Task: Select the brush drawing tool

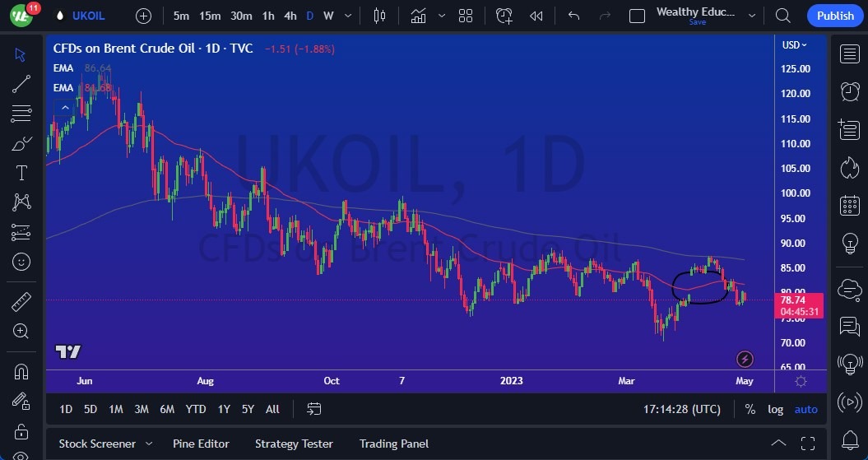Action: pos(21,144)
